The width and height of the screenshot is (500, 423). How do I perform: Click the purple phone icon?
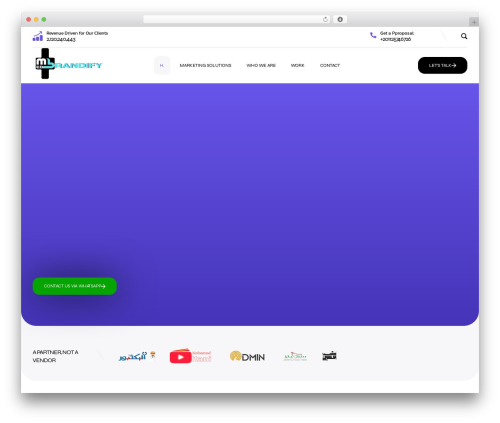373,35
